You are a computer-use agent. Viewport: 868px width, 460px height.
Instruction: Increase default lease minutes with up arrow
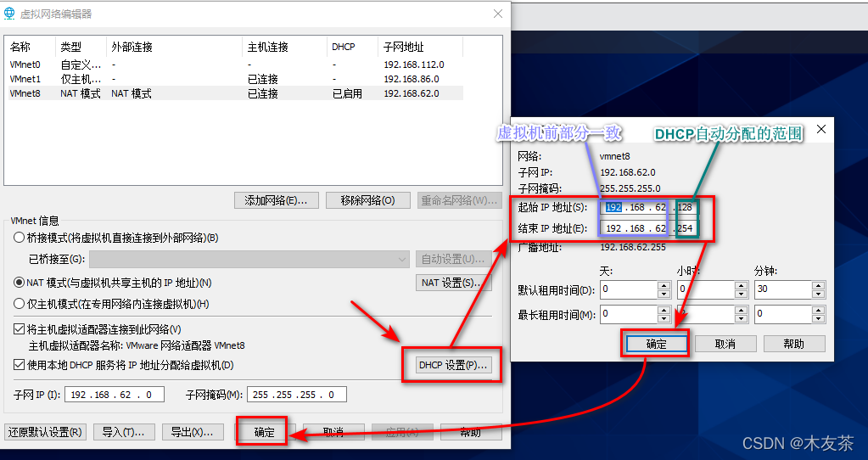click(x=819, y=286)
